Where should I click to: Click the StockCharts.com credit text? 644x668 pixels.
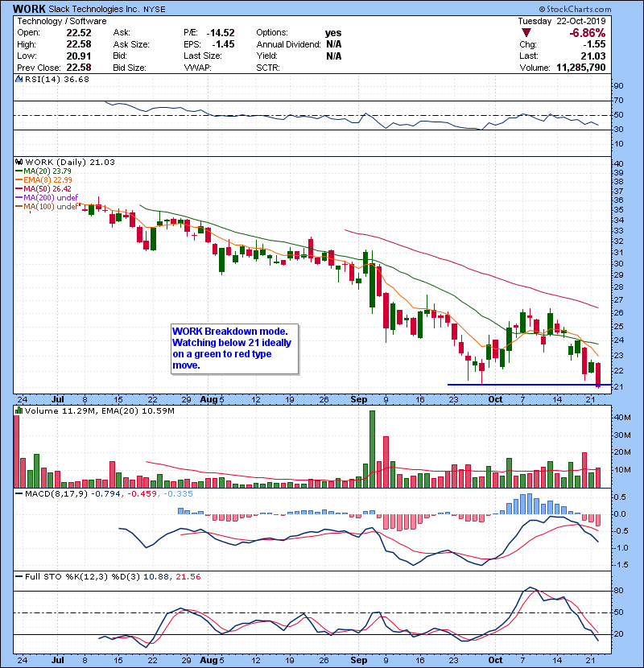(575, 9)
